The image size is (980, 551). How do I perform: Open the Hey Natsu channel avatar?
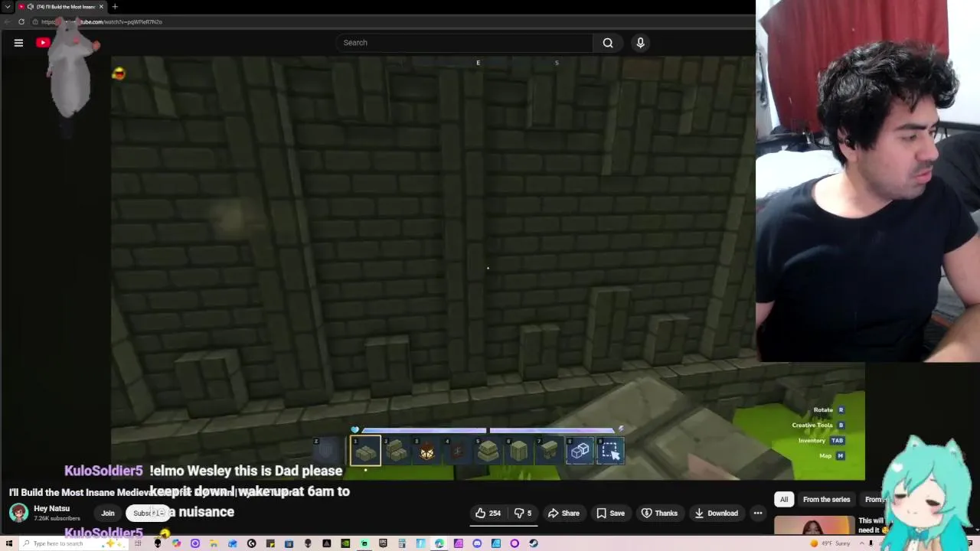(18, 512)
